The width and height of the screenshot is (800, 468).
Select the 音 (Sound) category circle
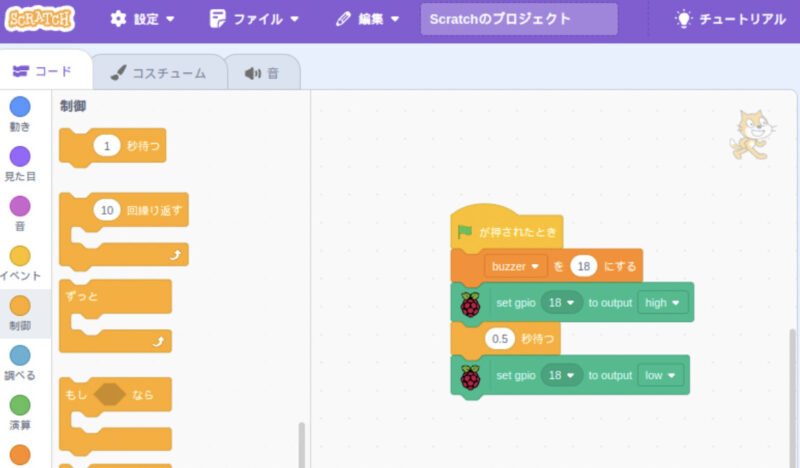pyautogui.click(x=20, y=206)
